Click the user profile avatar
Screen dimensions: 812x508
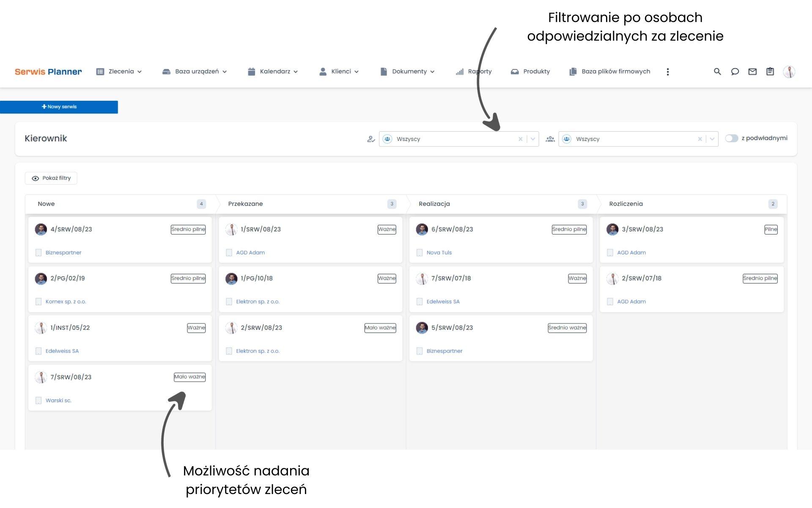789,72
